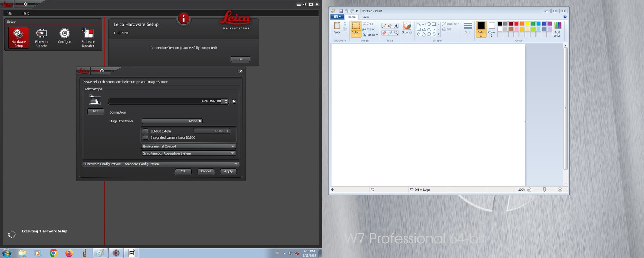Click the Configure gear icon
This screenshot has width=644, height=258.
[65, 36]
